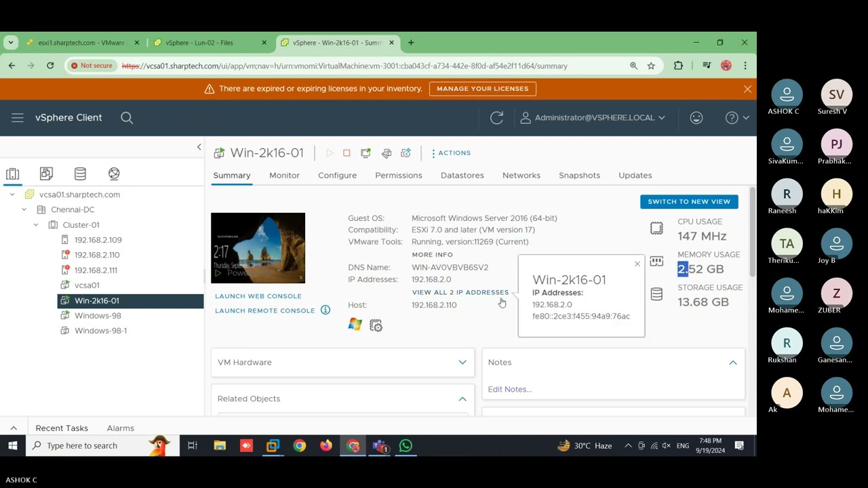
Task: Click the host 192.168.2.110 link in summary
Action: point(434,305)
